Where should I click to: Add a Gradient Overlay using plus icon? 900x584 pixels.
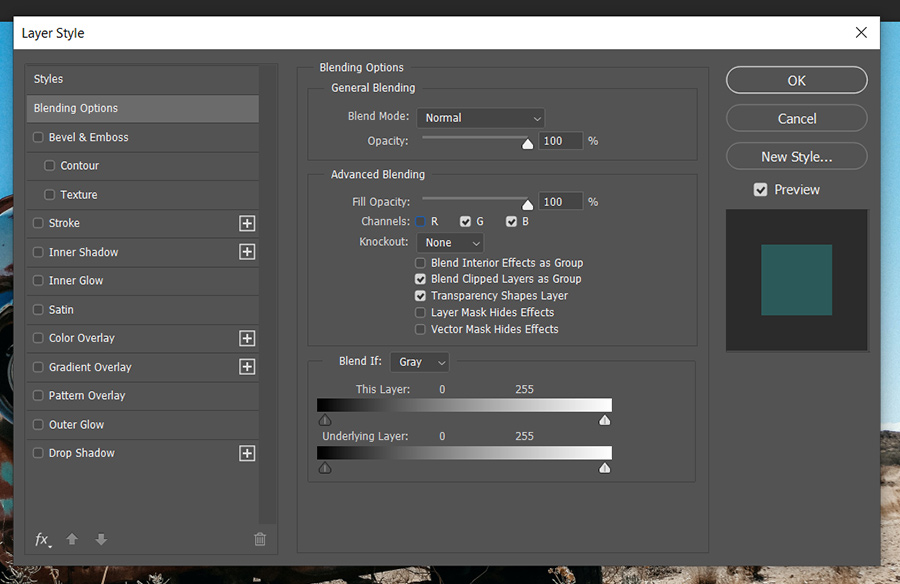(247, 367)
